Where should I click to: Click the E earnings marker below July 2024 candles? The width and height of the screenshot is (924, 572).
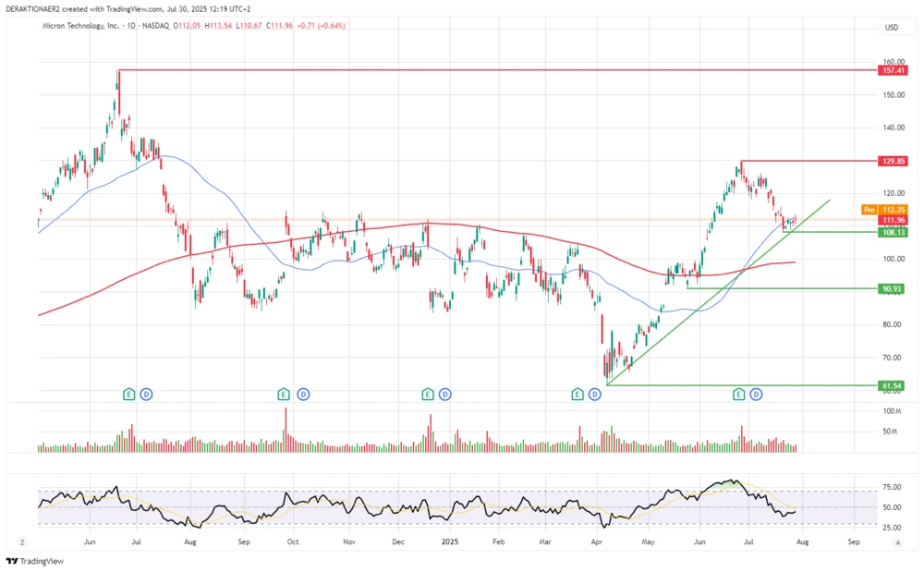point(128,394)
